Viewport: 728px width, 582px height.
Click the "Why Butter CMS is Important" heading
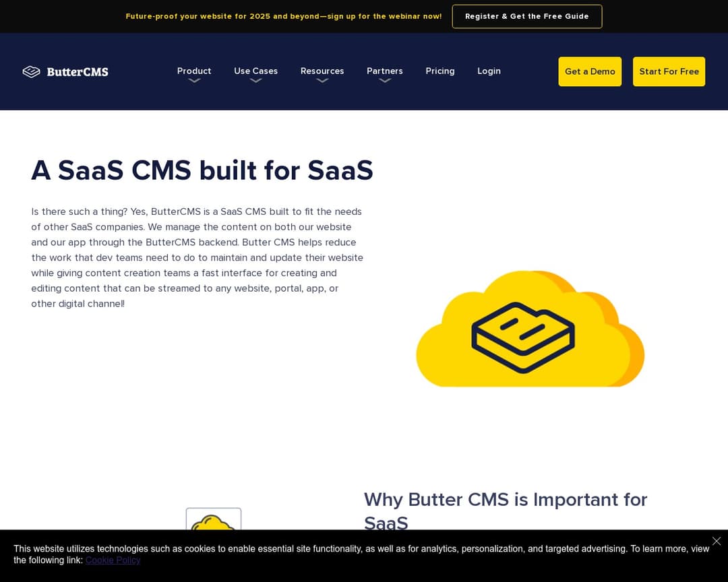click(505, 500)
